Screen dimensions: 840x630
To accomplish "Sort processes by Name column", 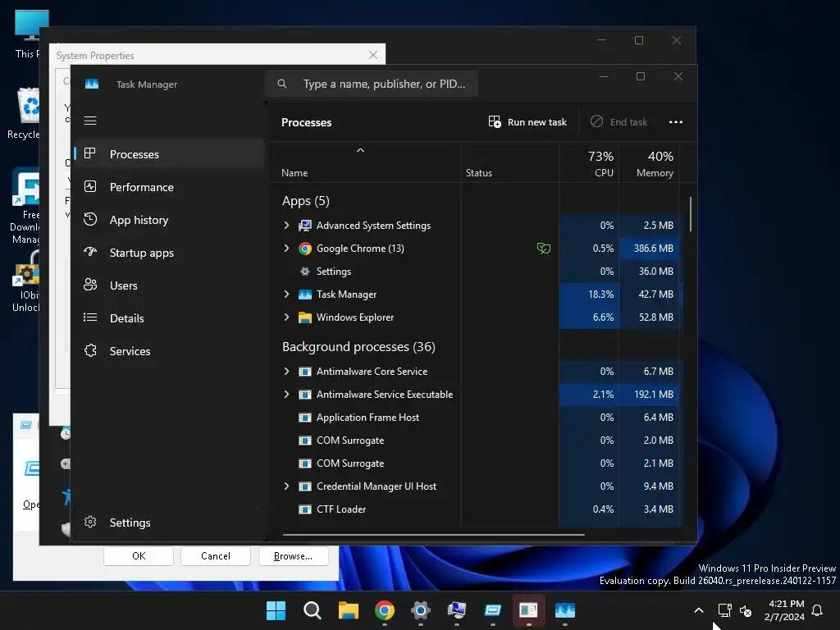I will tap(294, 173).
